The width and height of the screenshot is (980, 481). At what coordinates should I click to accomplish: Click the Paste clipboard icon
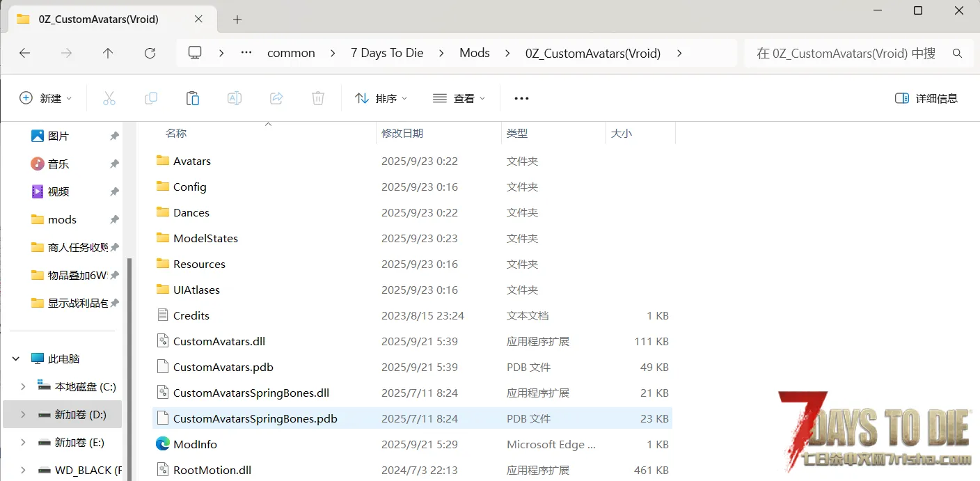pyautogui.click(x=193, y=98)
